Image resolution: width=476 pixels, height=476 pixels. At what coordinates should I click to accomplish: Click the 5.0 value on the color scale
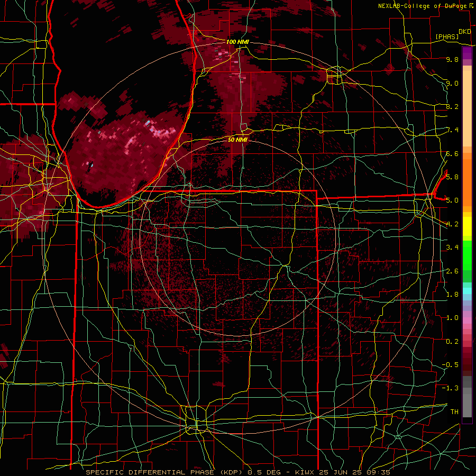pos(452,200)
